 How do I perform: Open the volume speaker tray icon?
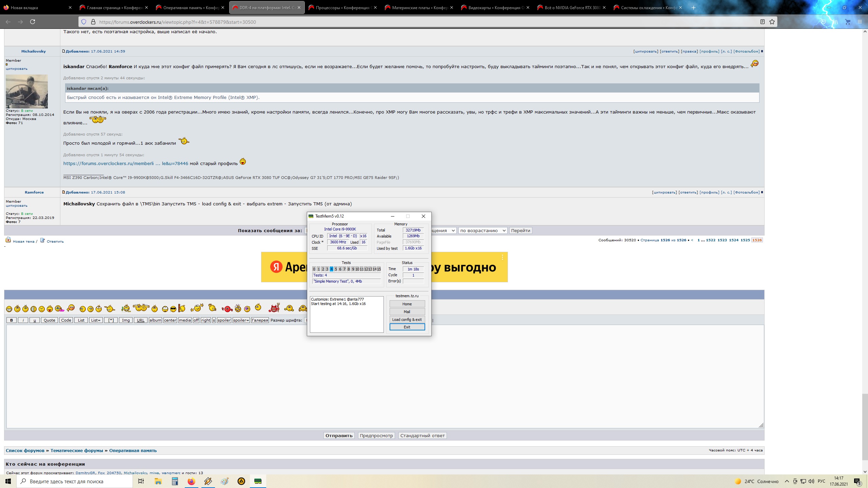coord(811,481)
